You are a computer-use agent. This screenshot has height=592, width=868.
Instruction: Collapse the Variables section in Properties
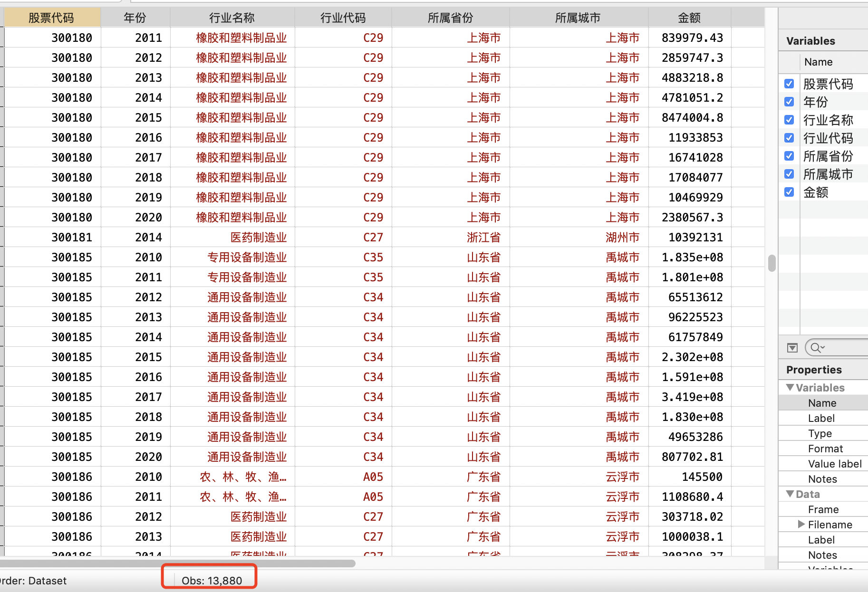[x=790, y=387]
